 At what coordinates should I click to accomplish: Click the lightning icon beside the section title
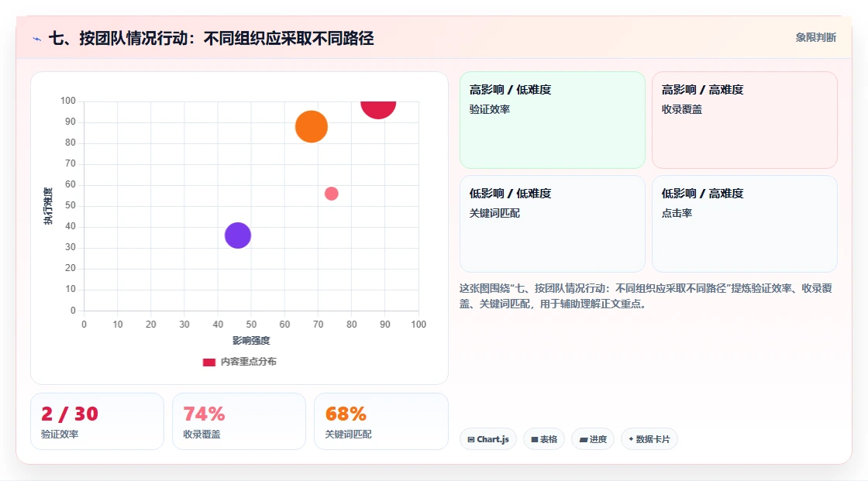(x=37, y=39)
